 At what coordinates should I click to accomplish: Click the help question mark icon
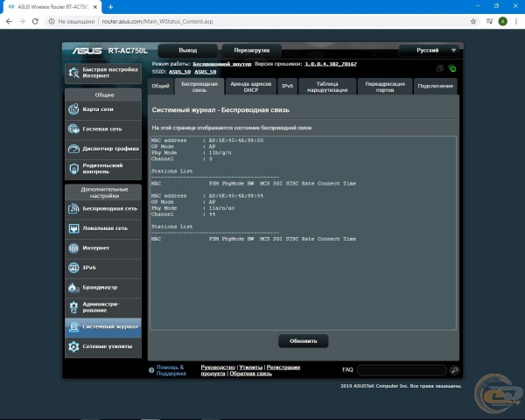(151, 370)
